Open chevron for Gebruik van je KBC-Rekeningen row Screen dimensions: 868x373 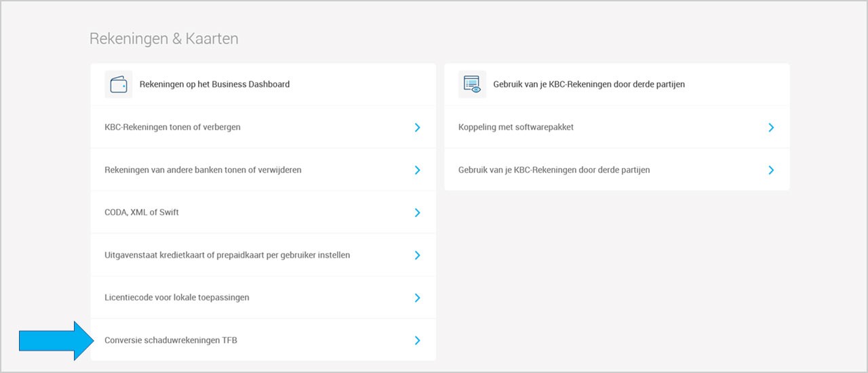(771, 170)
